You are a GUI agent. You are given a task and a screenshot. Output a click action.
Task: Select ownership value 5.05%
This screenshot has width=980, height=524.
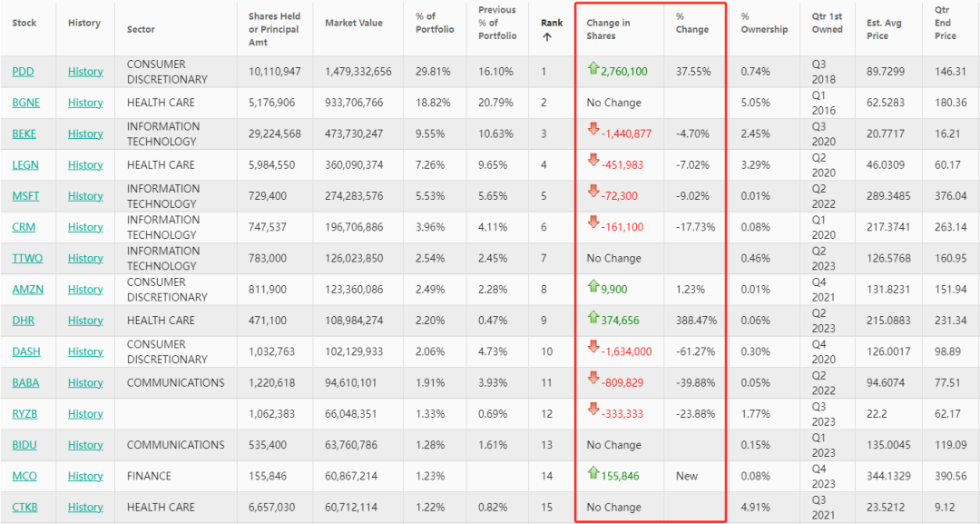(756, 103)
